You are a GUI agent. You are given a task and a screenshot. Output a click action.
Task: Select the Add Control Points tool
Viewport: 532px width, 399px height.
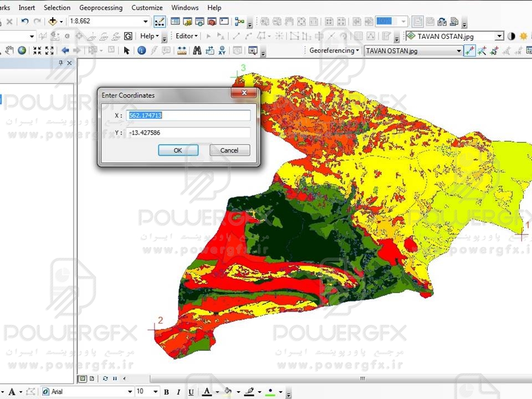(469, 50)
